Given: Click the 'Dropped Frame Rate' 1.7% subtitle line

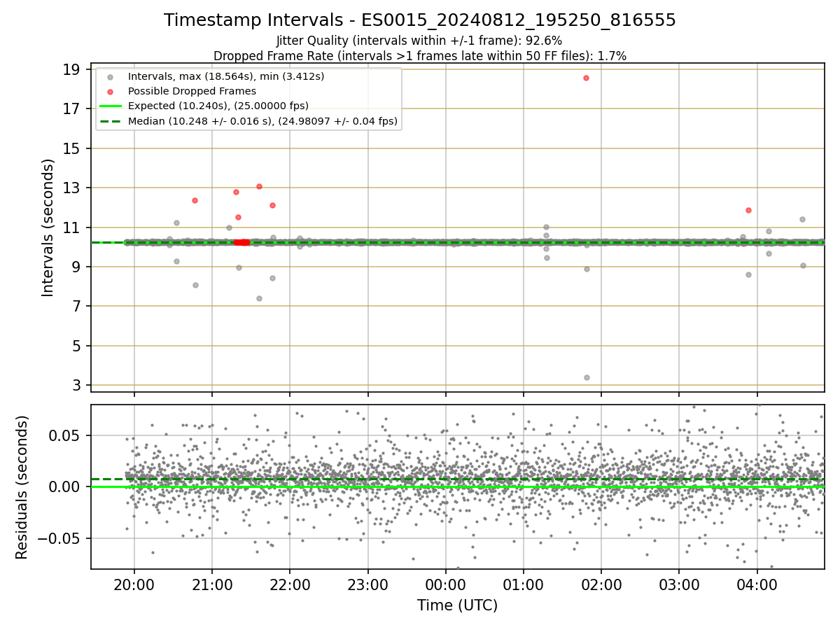Looking at the screenshot, I should [420, 55].
